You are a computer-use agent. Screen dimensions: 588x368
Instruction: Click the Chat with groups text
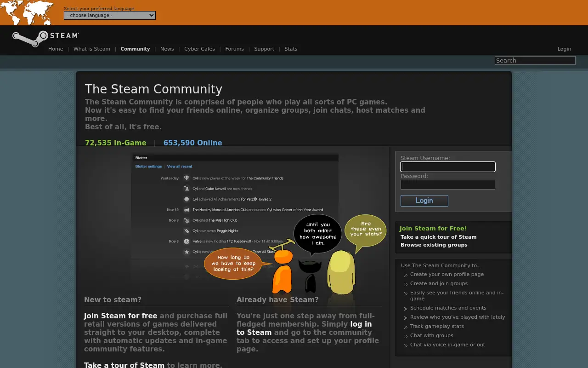[x=432, y=335]
